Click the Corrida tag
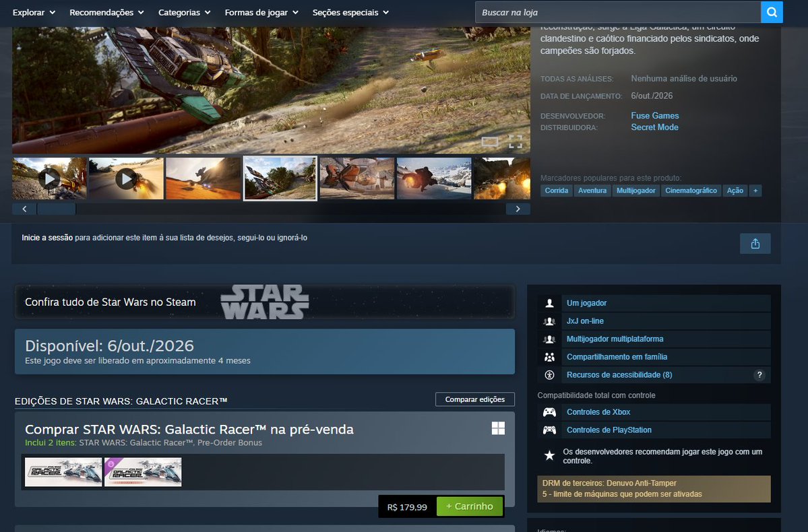 [x=557, y=191]
